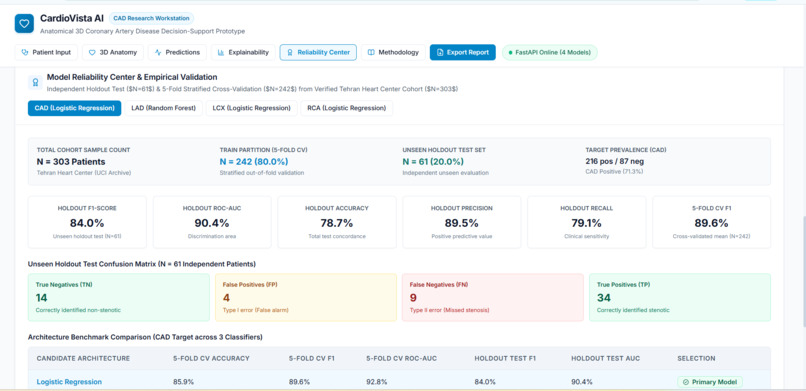
Task: Click the Export Report button
Action: click(x=463, y=52)
